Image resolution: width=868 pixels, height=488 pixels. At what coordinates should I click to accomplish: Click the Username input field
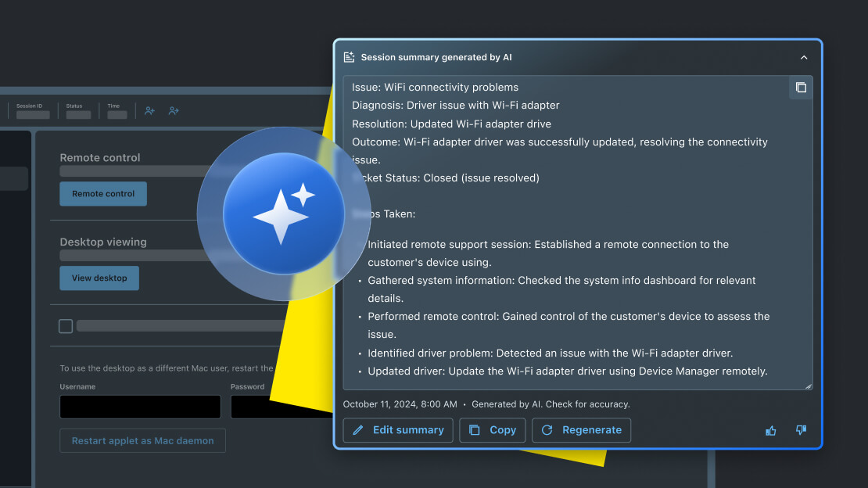140,407
